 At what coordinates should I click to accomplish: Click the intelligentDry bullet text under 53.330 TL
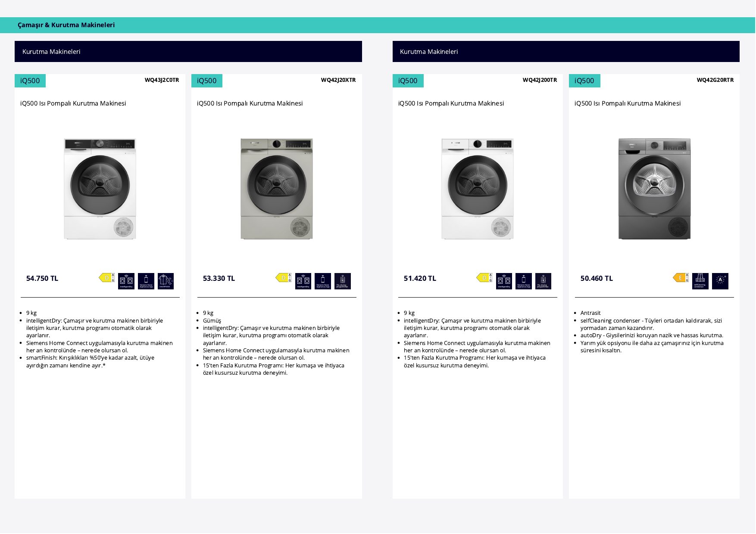(x=271, y=335)
